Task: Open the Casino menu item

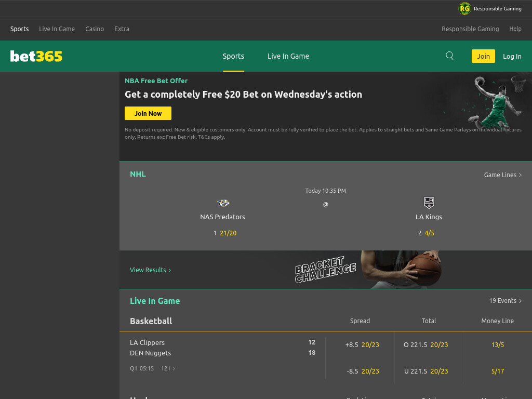Action: coord(95,29)
